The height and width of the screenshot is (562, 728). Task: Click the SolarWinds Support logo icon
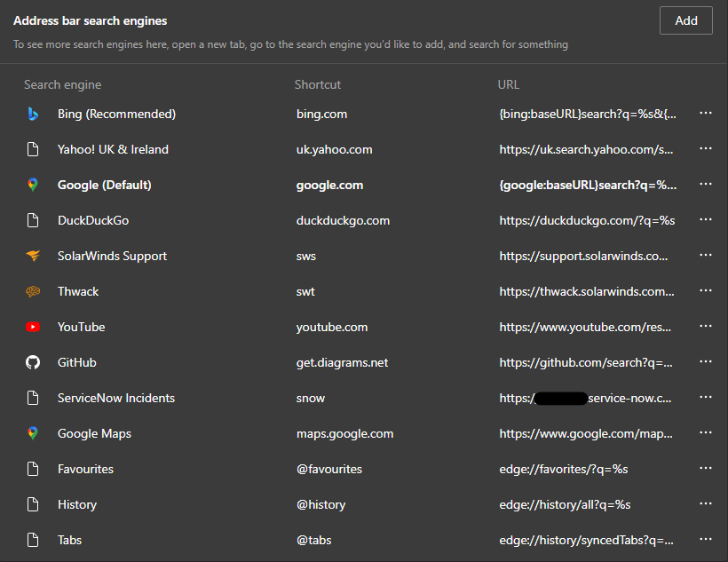coord(33,256)
